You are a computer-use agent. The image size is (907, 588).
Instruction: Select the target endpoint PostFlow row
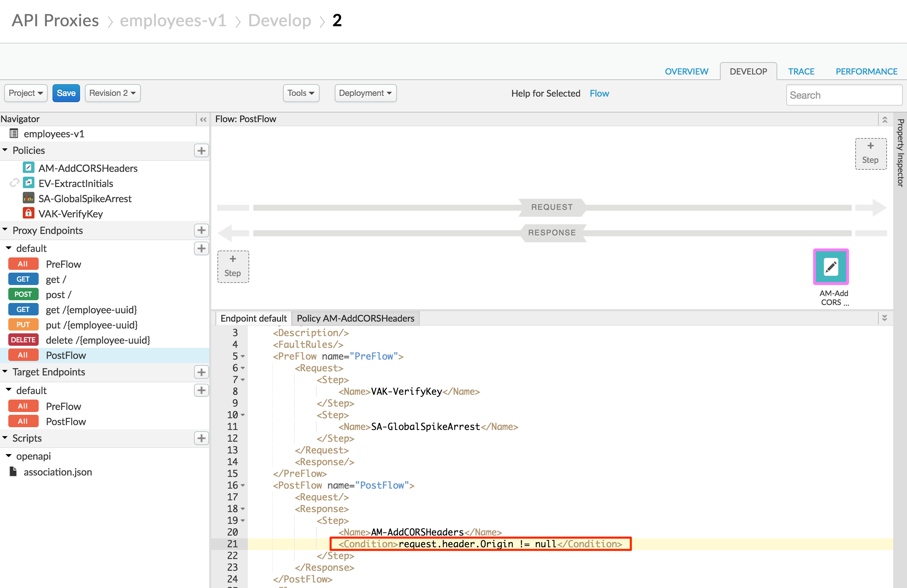click(105, 421)
